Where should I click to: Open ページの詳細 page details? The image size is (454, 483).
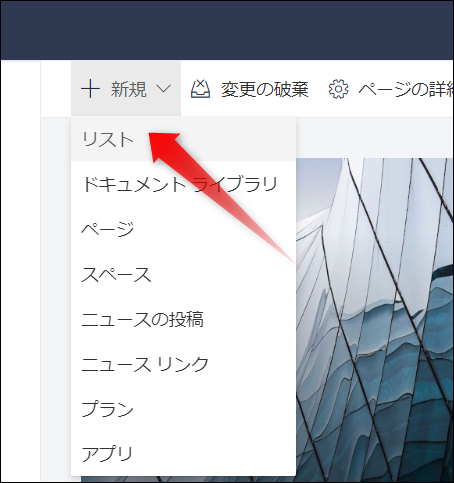coord(406,89)
